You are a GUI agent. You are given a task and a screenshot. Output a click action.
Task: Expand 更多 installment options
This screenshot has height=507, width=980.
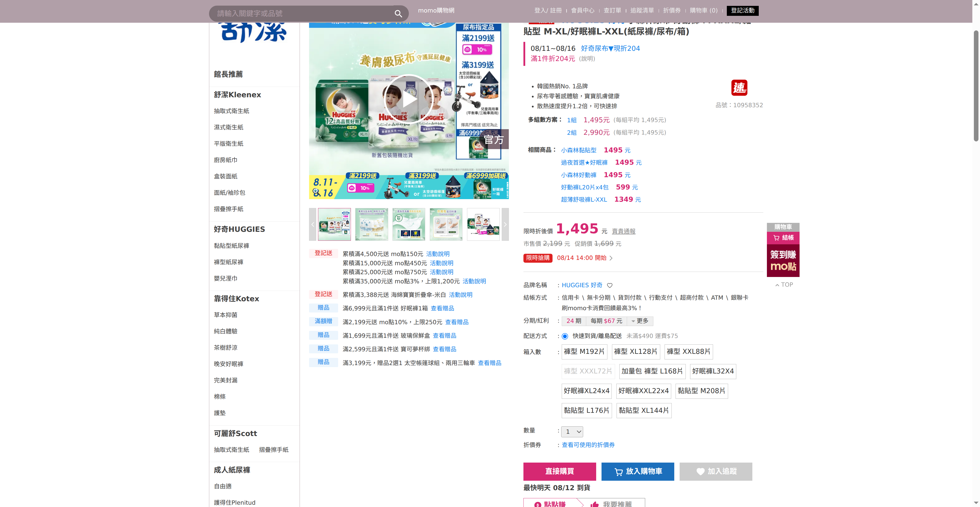pyautogui.click(x=640, y=321)
